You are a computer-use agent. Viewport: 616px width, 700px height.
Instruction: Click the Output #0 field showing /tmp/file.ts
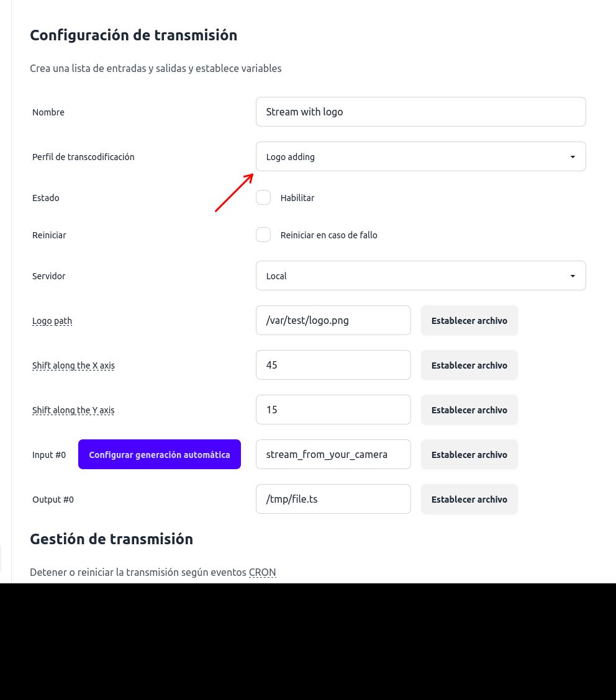tap(333, 499)
